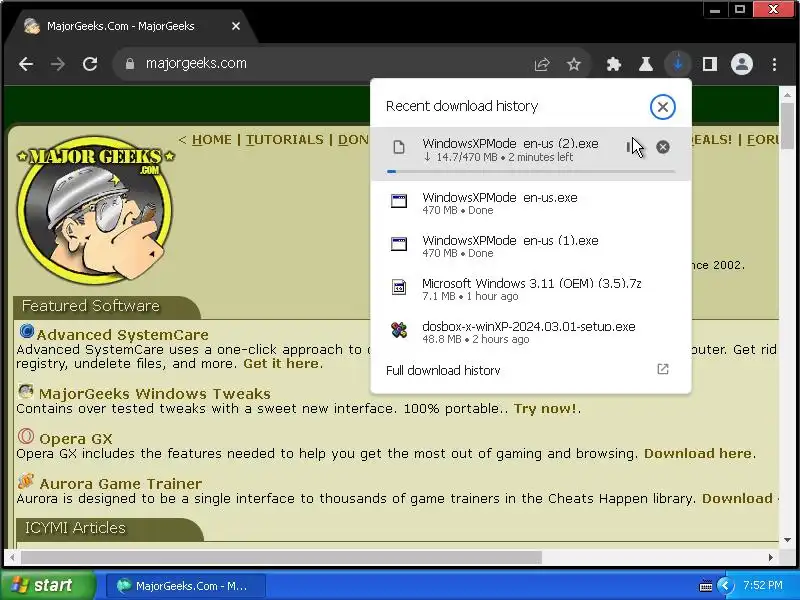
Task: Open the TUTORIALS navigation link
Action: (x=285, y=140)
